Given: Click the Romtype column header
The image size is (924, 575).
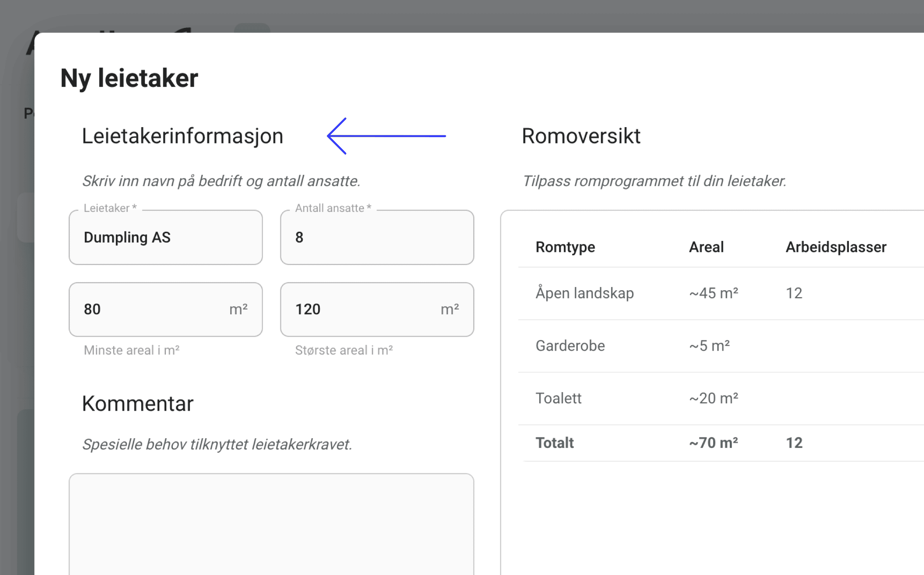Looking at the screenshot, I should [x=565, y=247].
